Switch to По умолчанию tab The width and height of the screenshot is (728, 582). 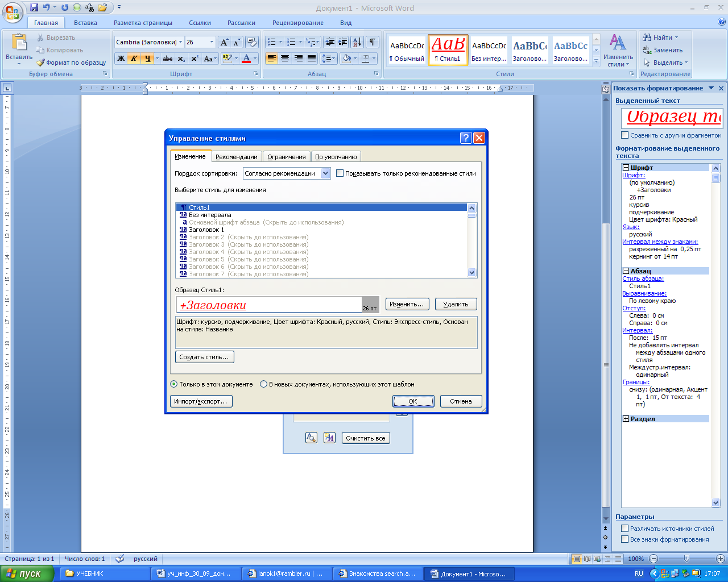pos(336,157)
